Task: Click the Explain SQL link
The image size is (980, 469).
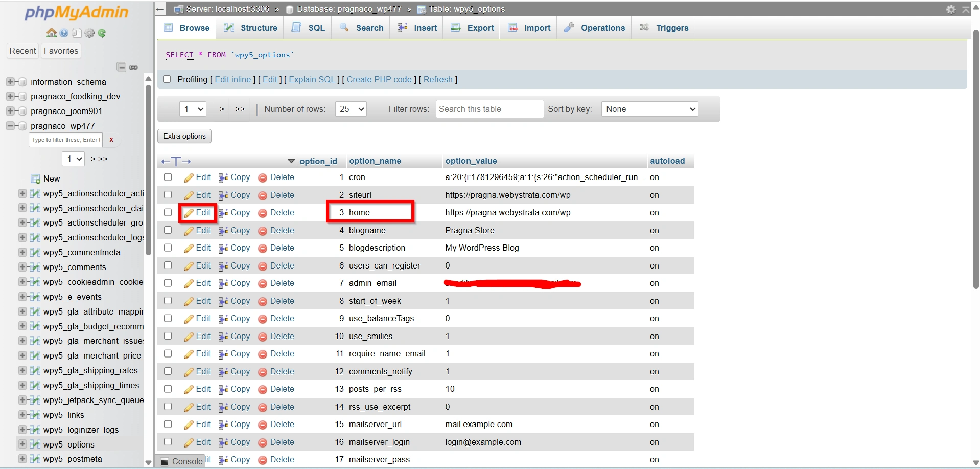Action: pos(312,79)
